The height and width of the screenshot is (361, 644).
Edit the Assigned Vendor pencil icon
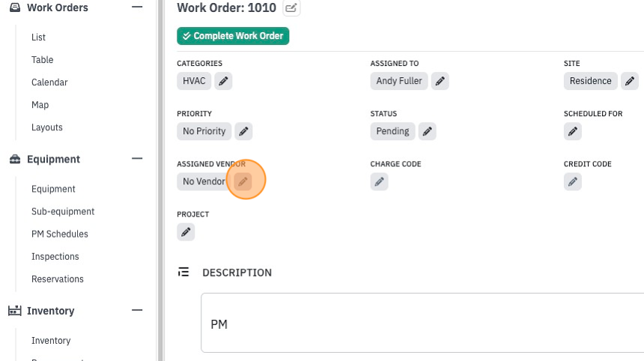click(243, 181)
